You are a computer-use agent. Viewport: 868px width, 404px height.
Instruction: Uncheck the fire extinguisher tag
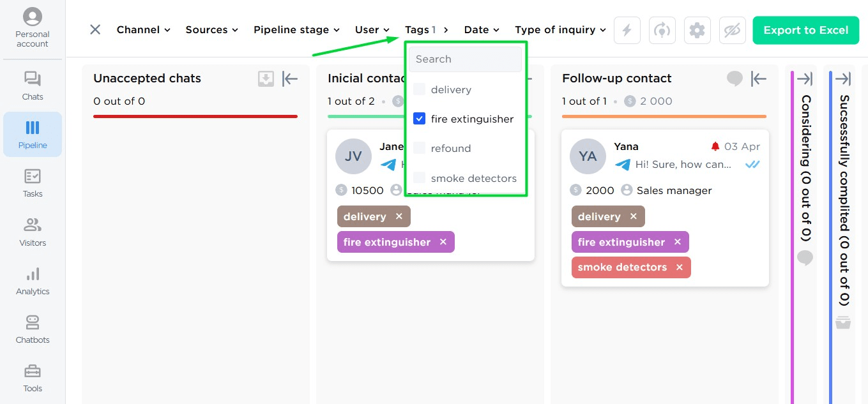(420, 119)
